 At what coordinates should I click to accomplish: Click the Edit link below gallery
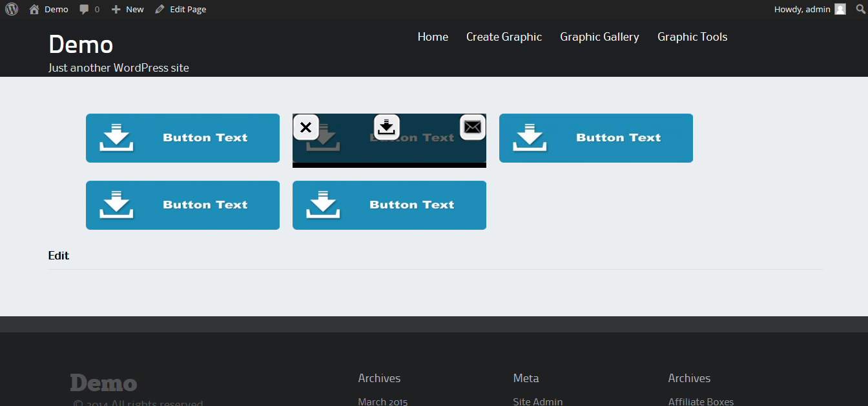59,256
